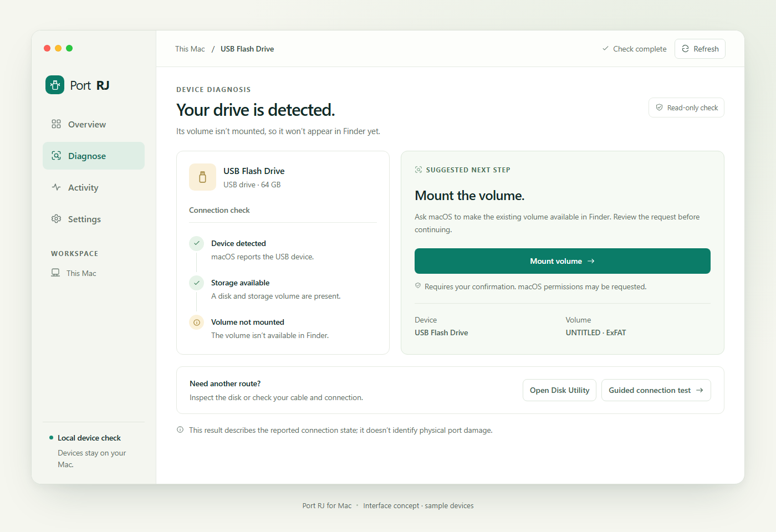The image size is (776, 532).
Task: Click the 'Volume not mounted' status text
Action: [x=248, y=322]
